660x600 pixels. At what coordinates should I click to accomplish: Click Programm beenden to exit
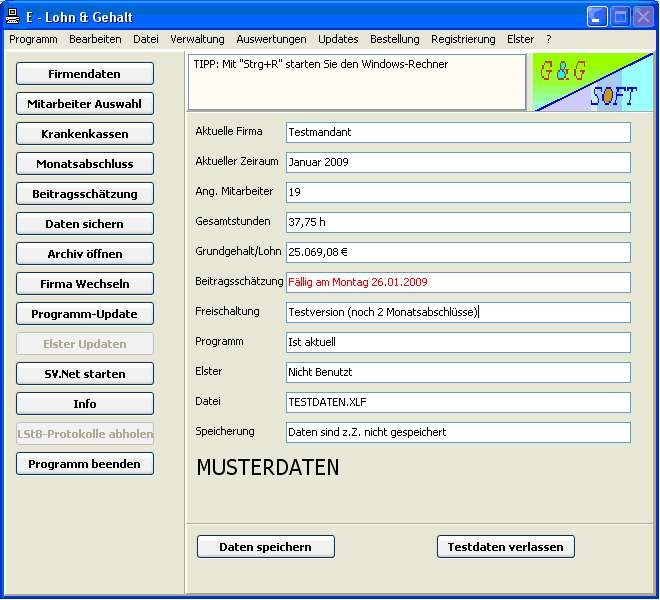(x=85, y=464)
